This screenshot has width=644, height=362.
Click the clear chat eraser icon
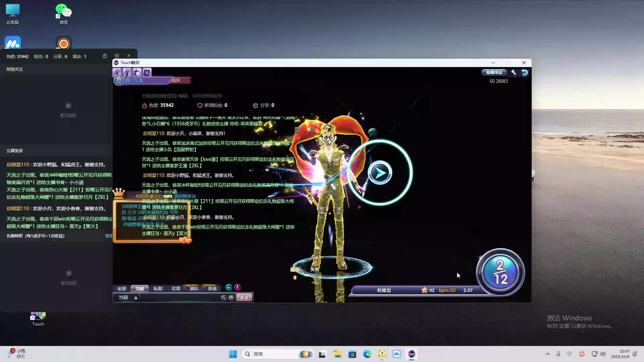(224, 298)
